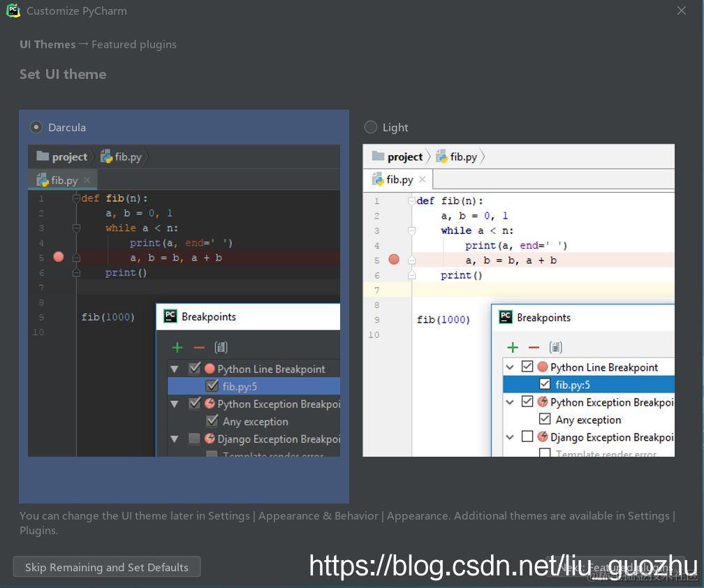Toggle Python Line Breakpoint checkbox in Darcula preview
Image resolution: width=704 pixels, height=588 pixels.
[x=194, y=369]
